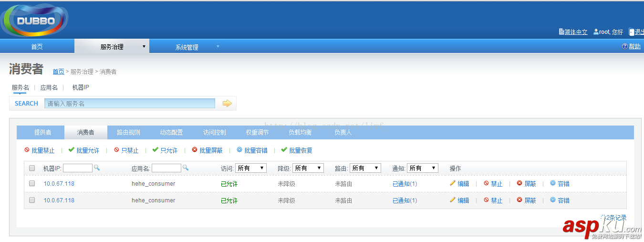Click the gear 容错 icon in first row

point(553,183)
